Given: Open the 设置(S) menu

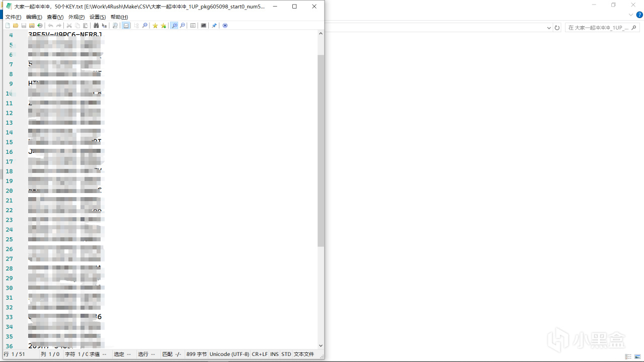Looking at the screenshot, I should click(x=98, y=17).
